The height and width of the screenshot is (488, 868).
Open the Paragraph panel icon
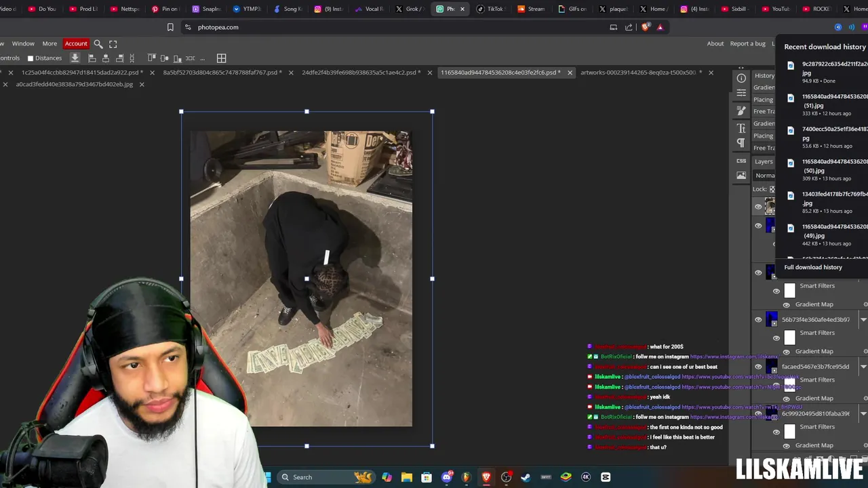(741, 143)
